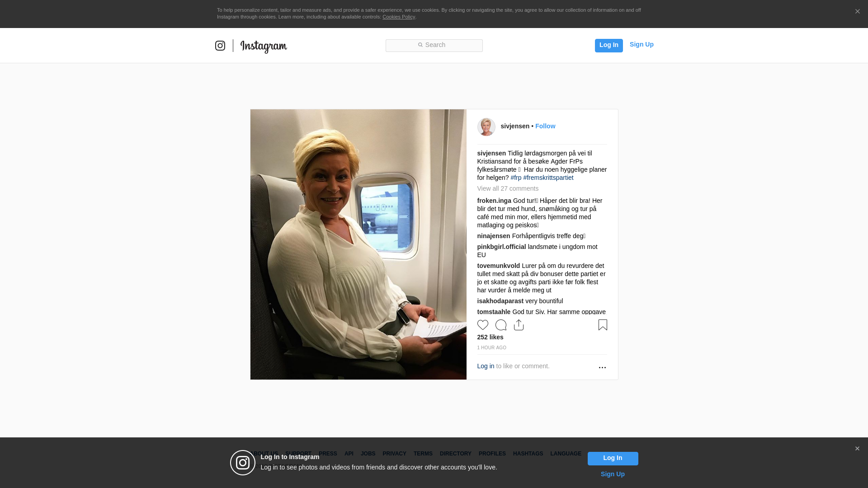Open the comment bubble icon
The height and width of the screenshot is (488, 868).
(x=501, y=325)
